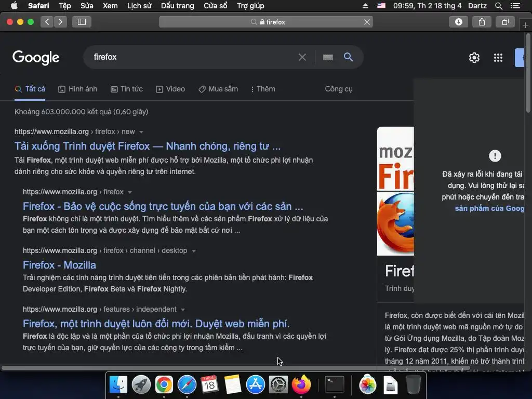
Task: Click the Google search magnifier button
Action: [x=348, y=57]
